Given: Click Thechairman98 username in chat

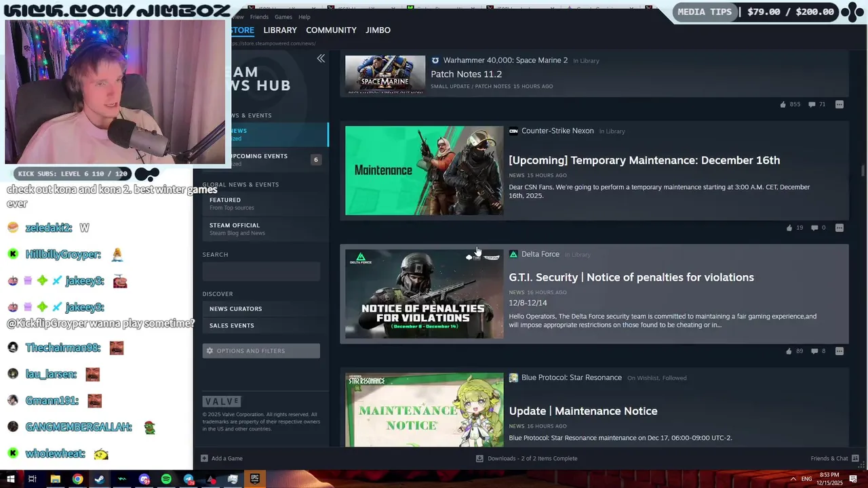Looking at the screenshot, I should click(62, 348).
